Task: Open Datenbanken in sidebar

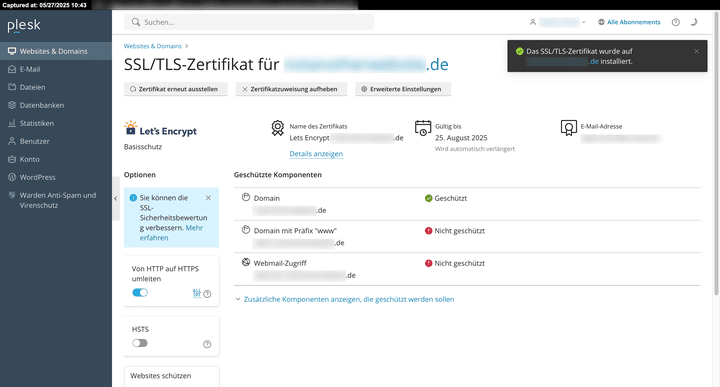Action: [x=56, y=105]
